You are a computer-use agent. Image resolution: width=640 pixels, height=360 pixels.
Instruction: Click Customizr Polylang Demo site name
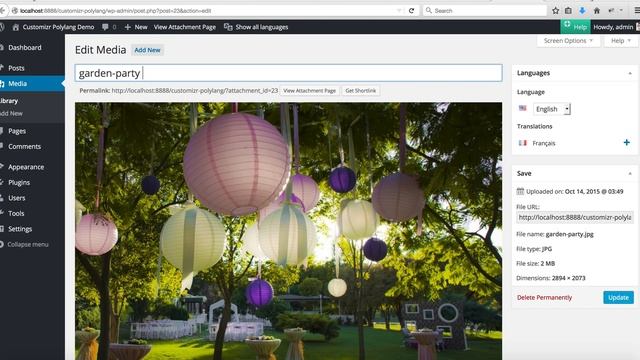(58, 27)
